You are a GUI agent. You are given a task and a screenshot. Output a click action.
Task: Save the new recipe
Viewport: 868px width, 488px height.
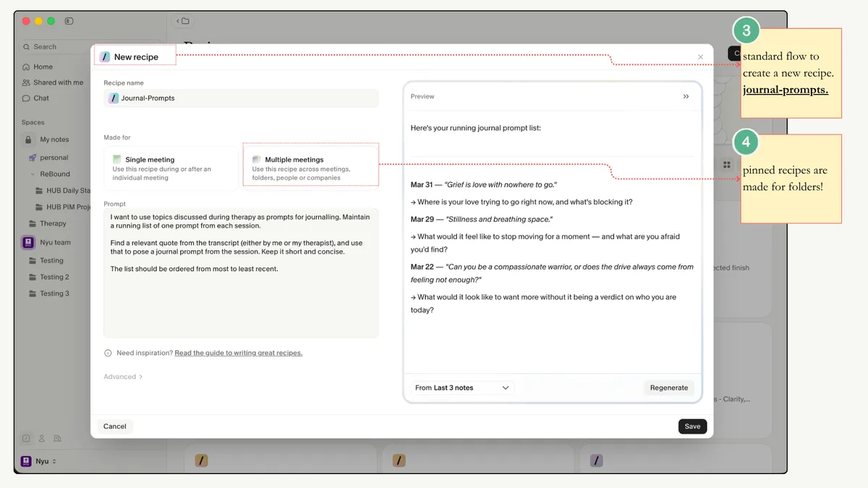pyautogui.click(x=692, y=427)
